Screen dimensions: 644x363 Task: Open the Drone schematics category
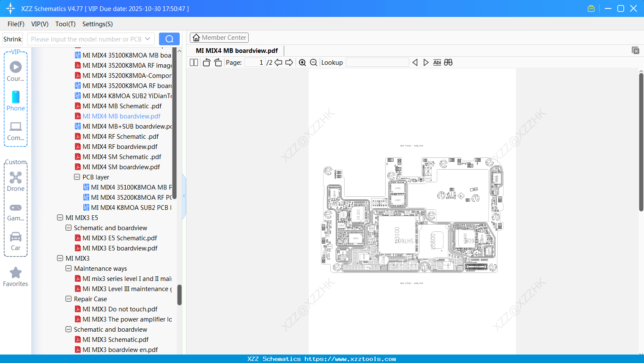(15, 182)
